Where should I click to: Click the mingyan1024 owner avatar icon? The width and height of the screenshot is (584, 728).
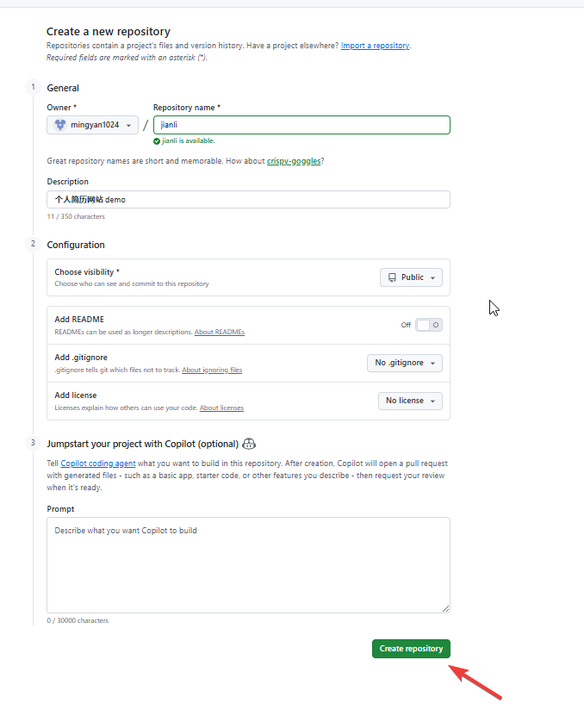click(59, 125)
